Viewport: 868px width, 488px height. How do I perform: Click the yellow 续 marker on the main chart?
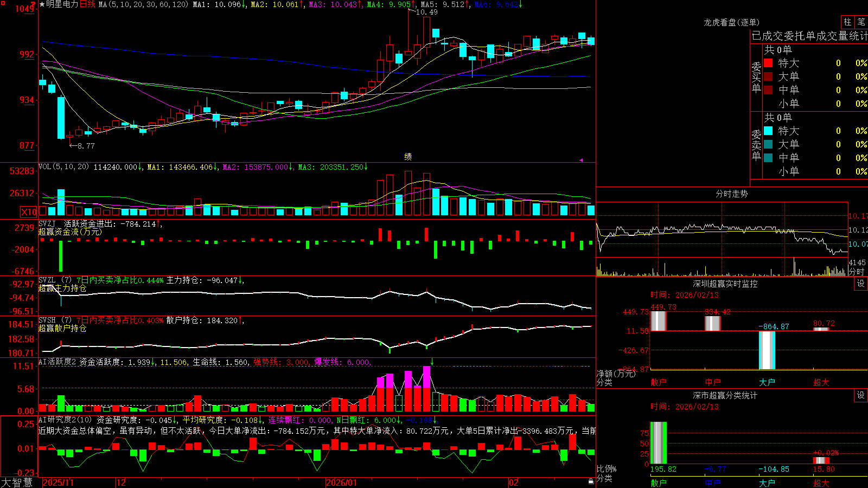pos(408,157)
